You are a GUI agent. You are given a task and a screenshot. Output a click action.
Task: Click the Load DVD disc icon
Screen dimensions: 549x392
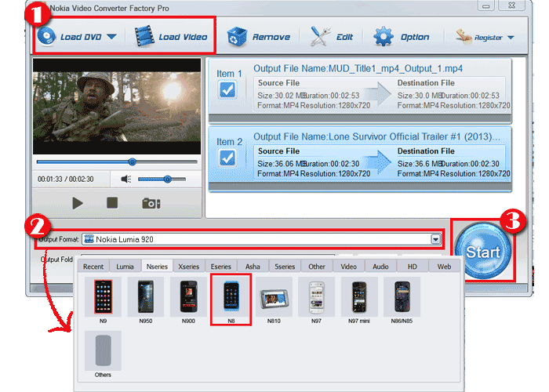click(46, 36)
